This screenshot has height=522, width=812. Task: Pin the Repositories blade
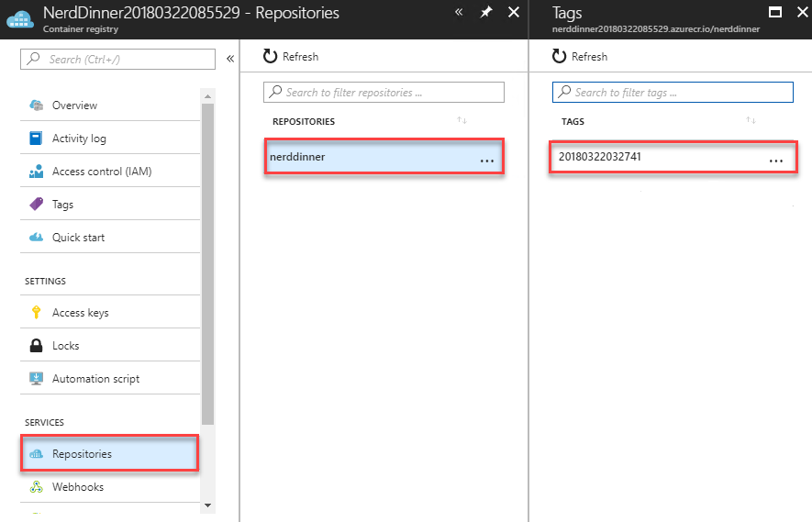(485, 13)
